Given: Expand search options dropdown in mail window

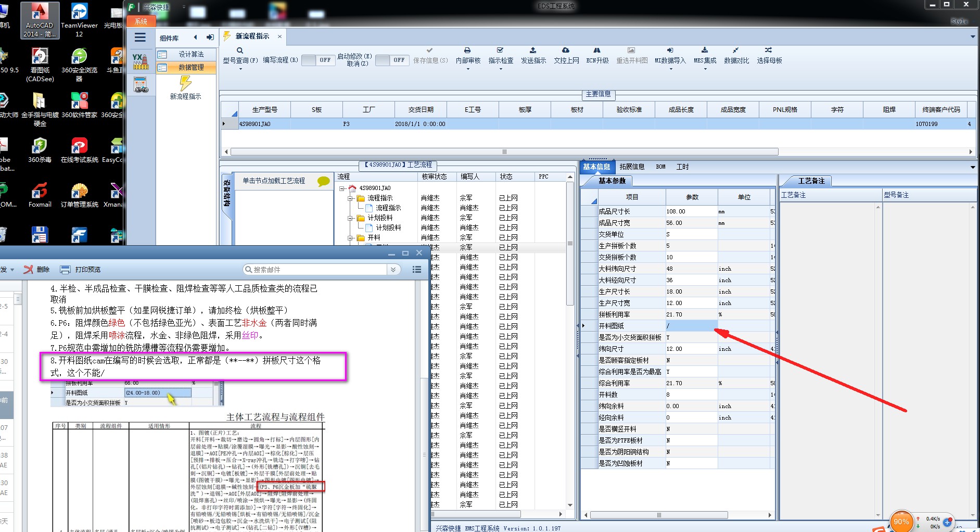Looking at the screenshot, I should coord(393,269).
